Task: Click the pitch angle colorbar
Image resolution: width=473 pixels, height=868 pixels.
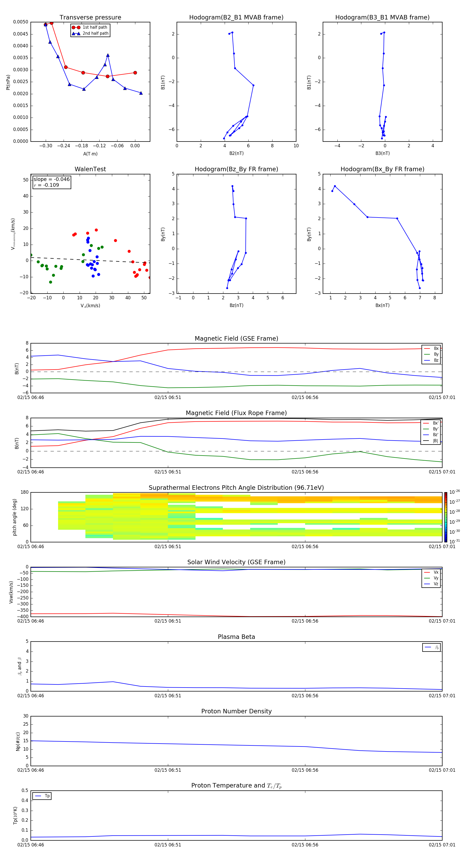Action: coord(446,517)
